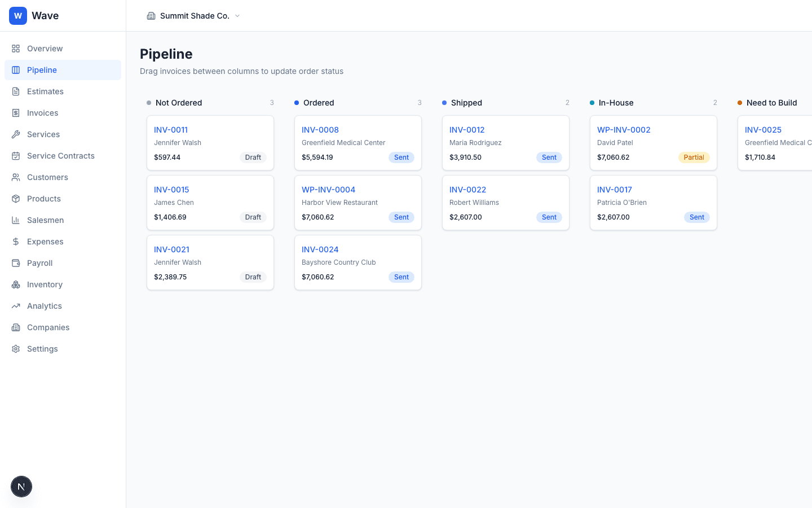Click the user avatar in the bottom corner

tap(21, 487)
